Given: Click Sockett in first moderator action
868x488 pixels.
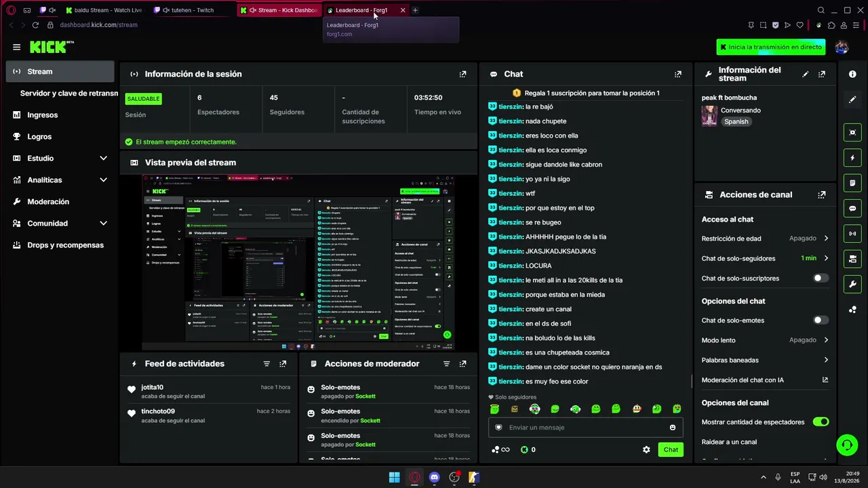Looking at the screenshot, I should click(x=366, y=396).
